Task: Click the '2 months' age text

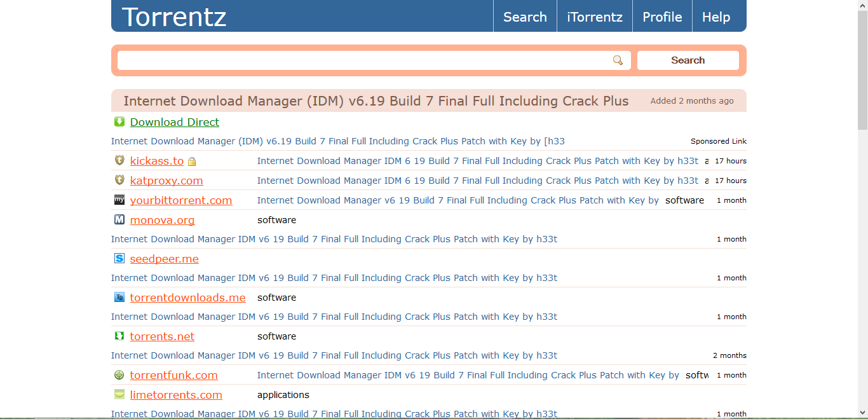Action: click(x=729, y=355)
